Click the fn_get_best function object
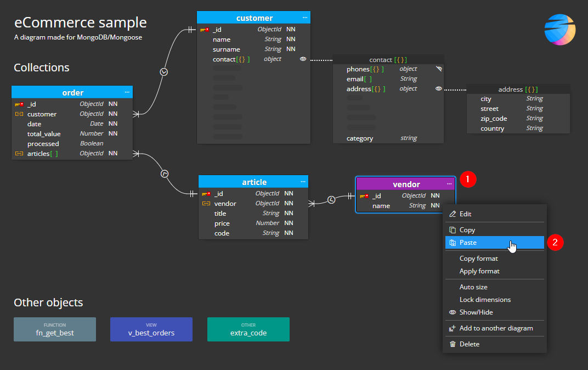 [55, 328]
